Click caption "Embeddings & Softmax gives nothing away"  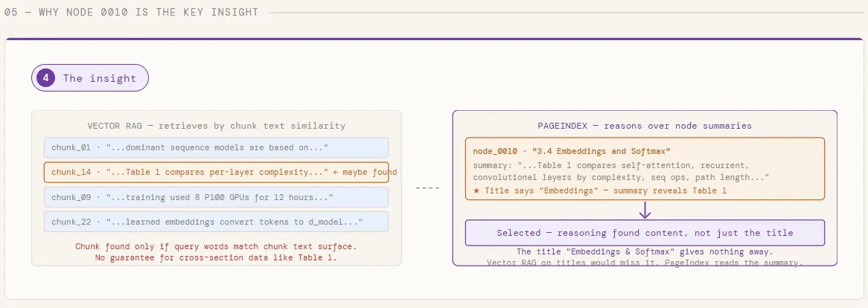click(x=645, y=251)
